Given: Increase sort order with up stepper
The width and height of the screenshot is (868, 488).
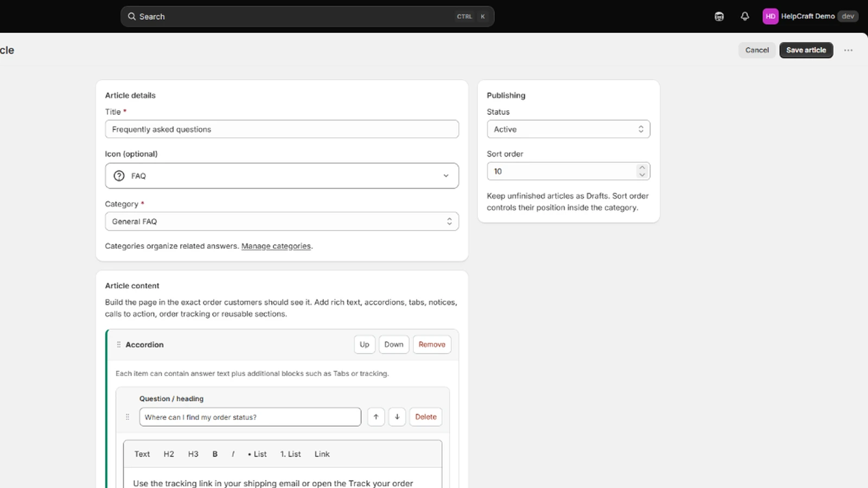Looking at the screenshot, I should 642,168.
